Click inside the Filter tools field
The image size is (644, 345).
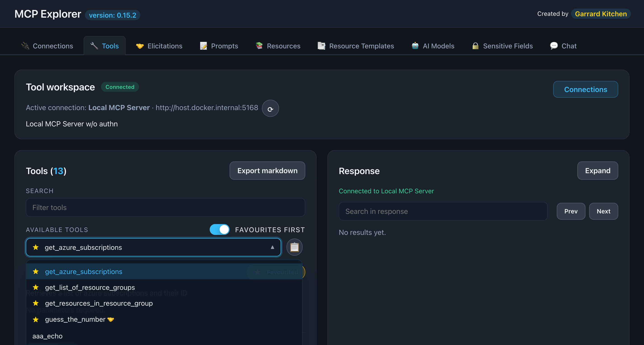pyautogui.click(x=165, y=207)
